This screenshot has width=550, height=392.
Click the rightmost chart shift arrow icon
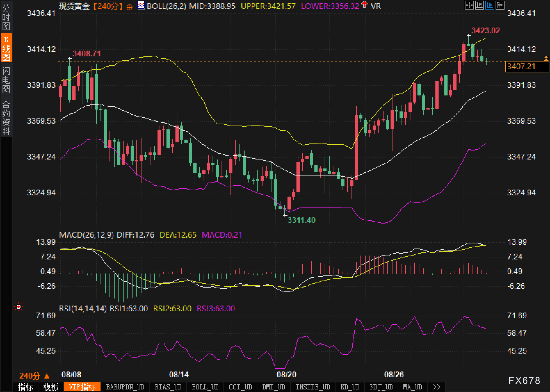pyautogui.click(x=500, y=5)
